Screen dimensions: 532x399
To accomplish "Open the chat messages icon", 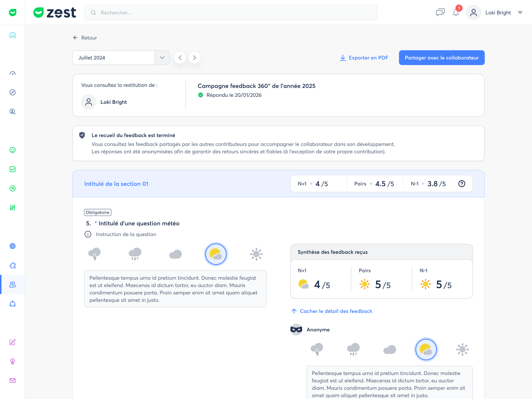I will 440,13.
